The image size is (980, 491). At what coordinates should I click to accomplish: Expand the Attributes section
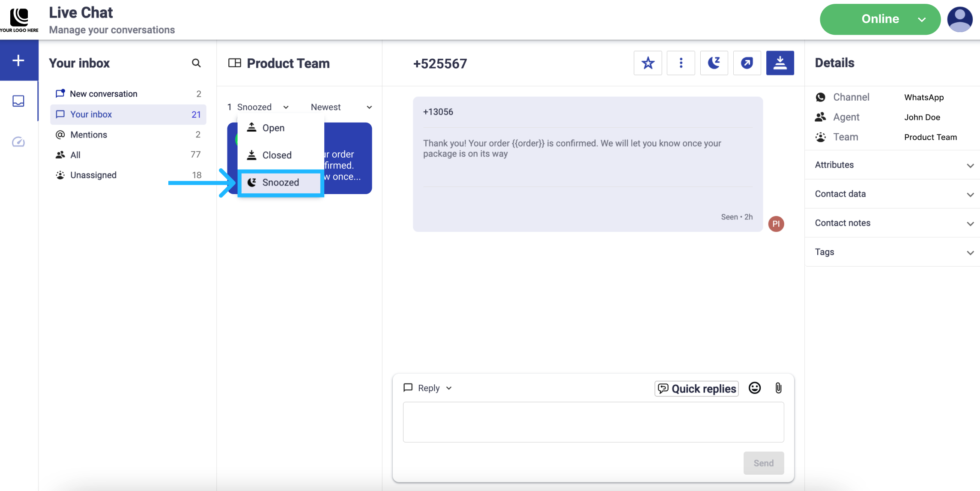coord(893,165)
